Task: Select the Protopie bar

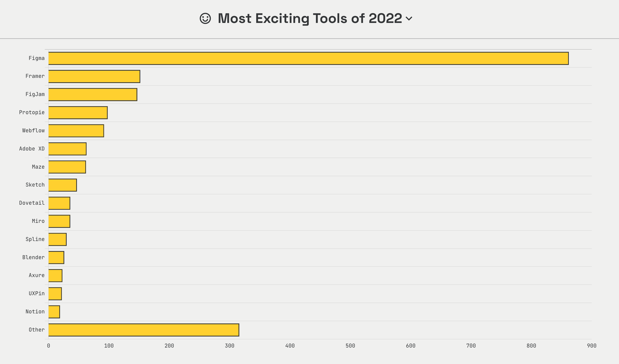Action: pyautogui.click(x=78, y=113)
